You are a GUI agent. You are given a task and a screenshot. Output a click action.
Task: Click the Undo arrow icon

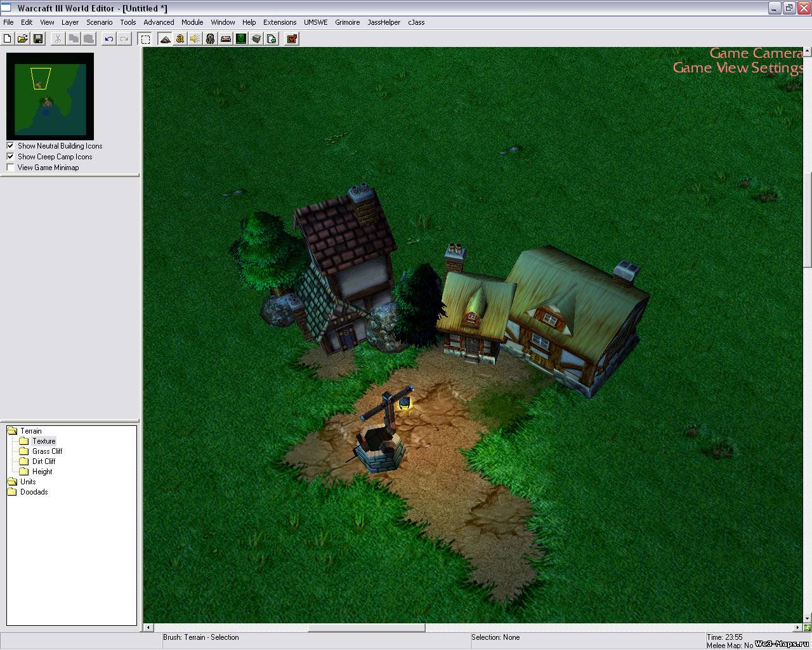[108, 39]
